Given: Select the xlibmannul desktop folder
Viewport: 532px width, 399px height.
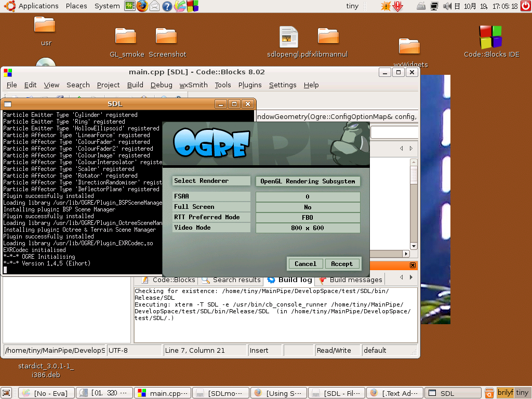Looking at the screenshot, I should (329, 42).
